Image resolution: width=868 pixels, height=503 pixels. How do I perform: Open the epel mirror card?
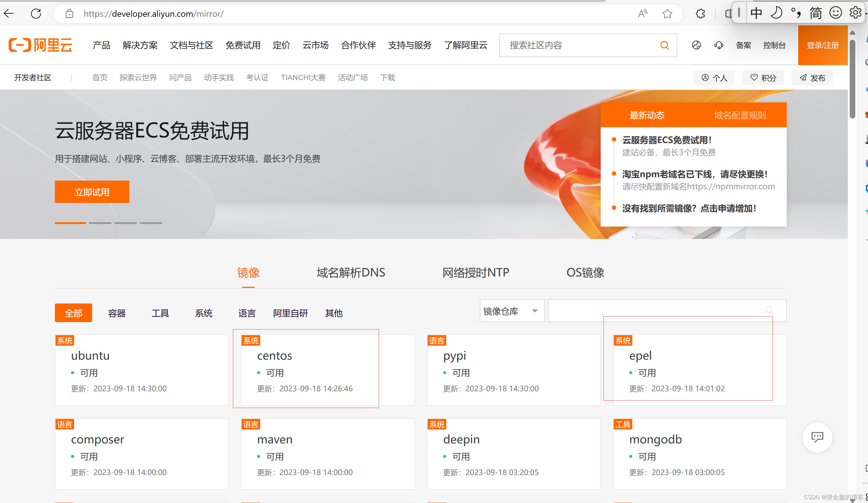pyautogui.click(x=700, y=370)
